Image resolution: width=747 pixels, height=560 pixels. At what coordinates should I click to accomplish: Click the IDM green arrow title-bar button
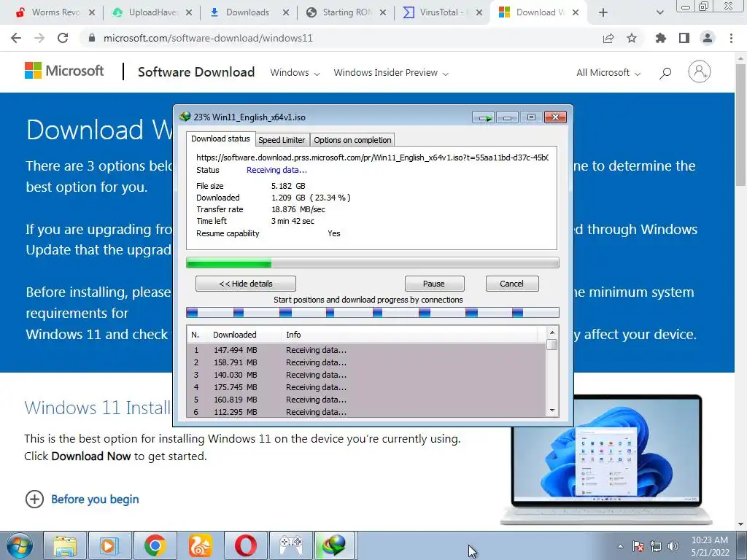click(484, 117)
